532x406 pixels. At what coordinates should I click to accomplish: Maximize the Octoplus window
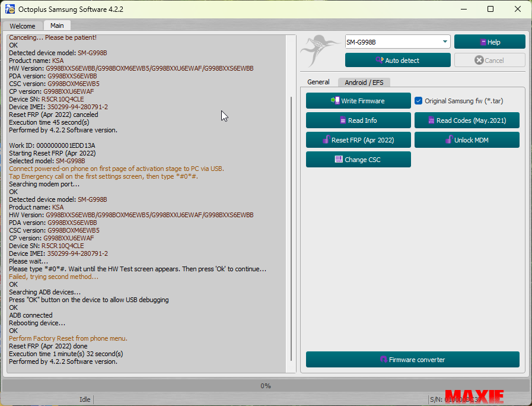(490, 9)
